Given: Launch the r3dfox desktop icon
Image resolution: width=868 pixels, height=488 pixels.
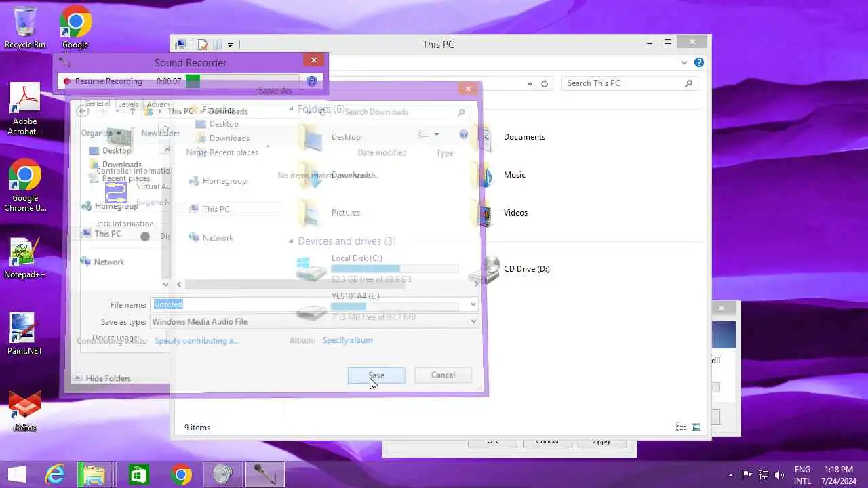Looking at the screenshot, I should pos(25,410).
